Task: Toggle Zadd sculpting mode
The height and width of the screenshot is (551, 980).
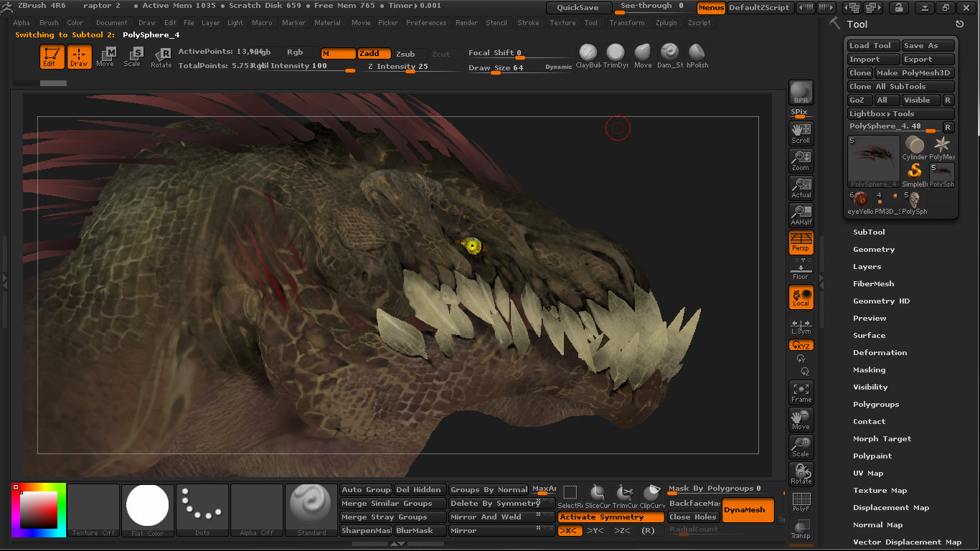Action: coord(373,52)
